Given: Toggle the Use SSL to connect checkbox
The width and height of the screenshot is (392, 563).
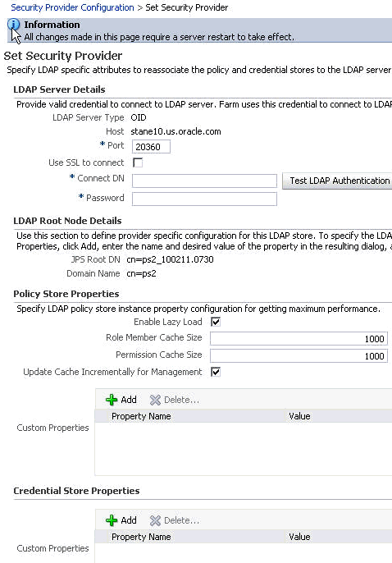Looking at the screenshot, I should 138,162.
